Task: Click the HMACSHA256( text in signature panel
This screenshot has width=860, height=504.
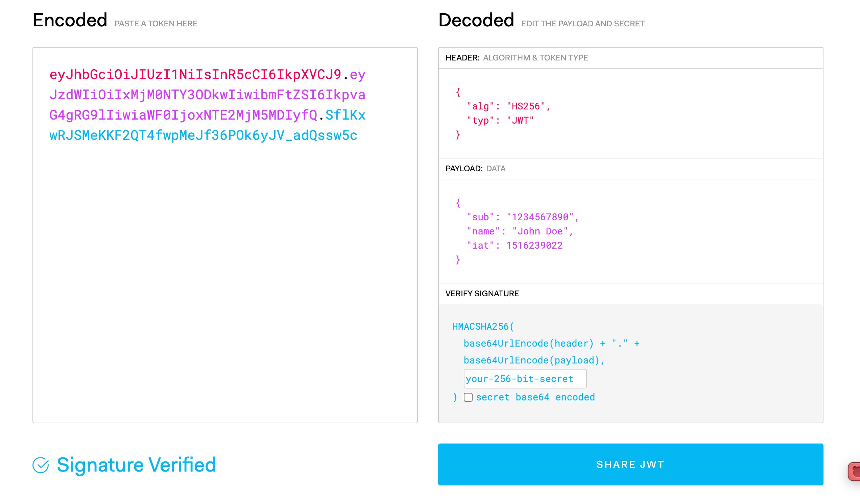Action: point(482,327)
